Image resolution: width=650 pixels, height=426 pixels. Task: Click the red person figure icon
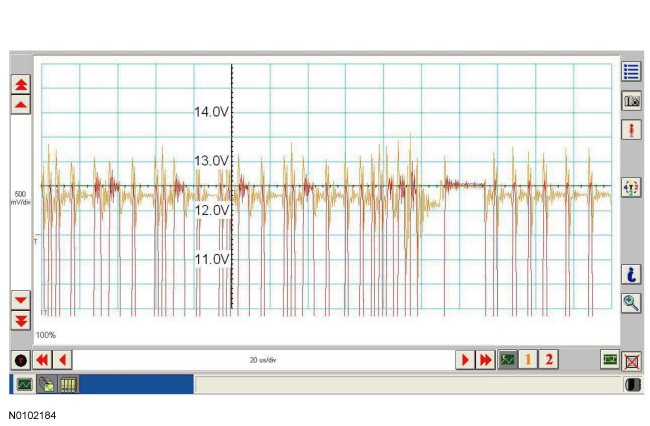tap(631, 131)
